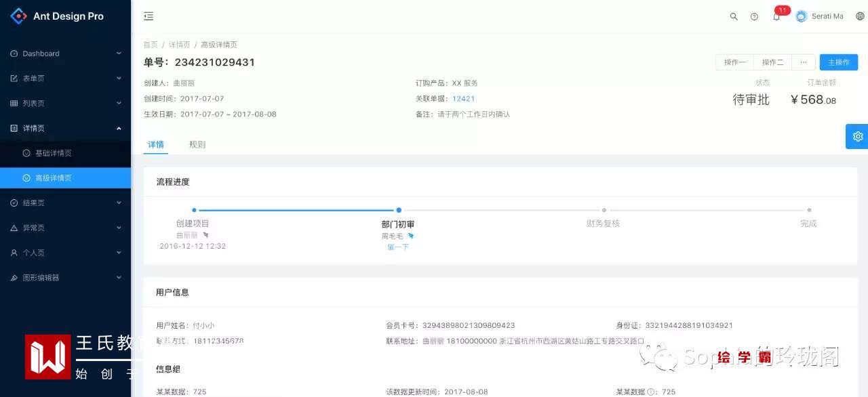Viewport: 868px width, 397px height.
Task: Open the settings drawer via gear icon
Action: pos(858,136)
